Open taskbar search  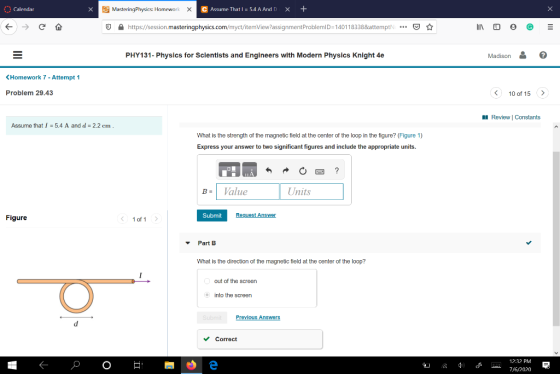(x=75, y=365)
